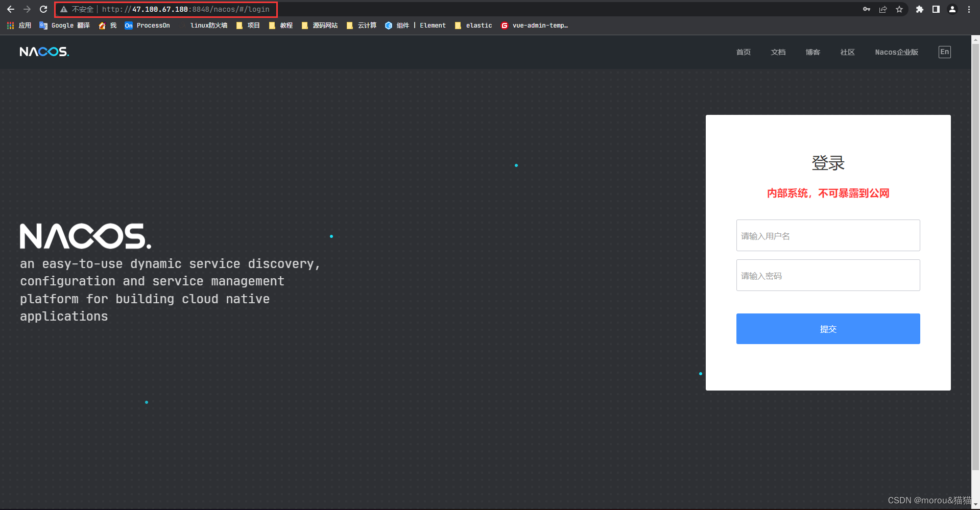Viewport: 980px width, 510px height.
Task: Expand the 教程 bookmark folder
Action: [281, 26]
